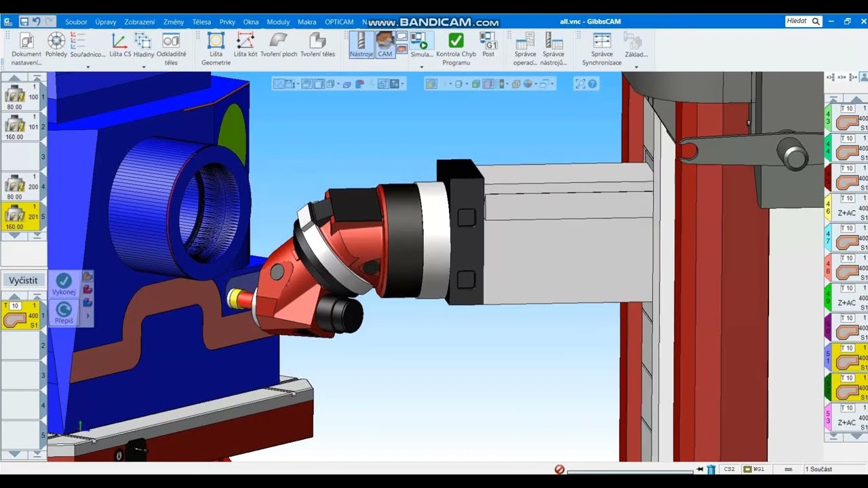Expand the Simula... dropdown arrow
Viewport: 868px width, 488px height.
coord(422,67)
